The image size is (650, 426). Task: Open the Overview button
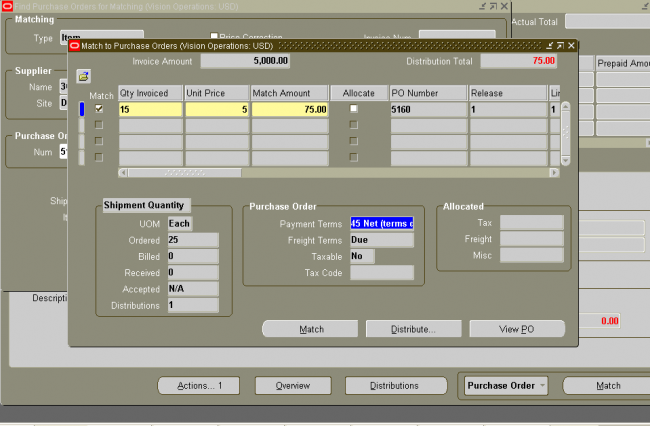[x=293, y=386]
